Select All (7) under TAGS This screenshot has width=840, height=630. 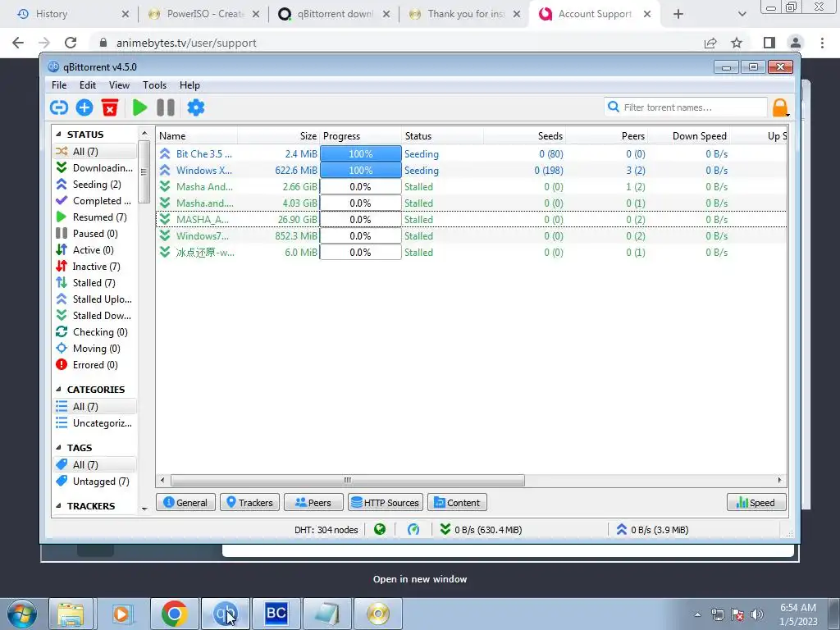coord(95,465)
